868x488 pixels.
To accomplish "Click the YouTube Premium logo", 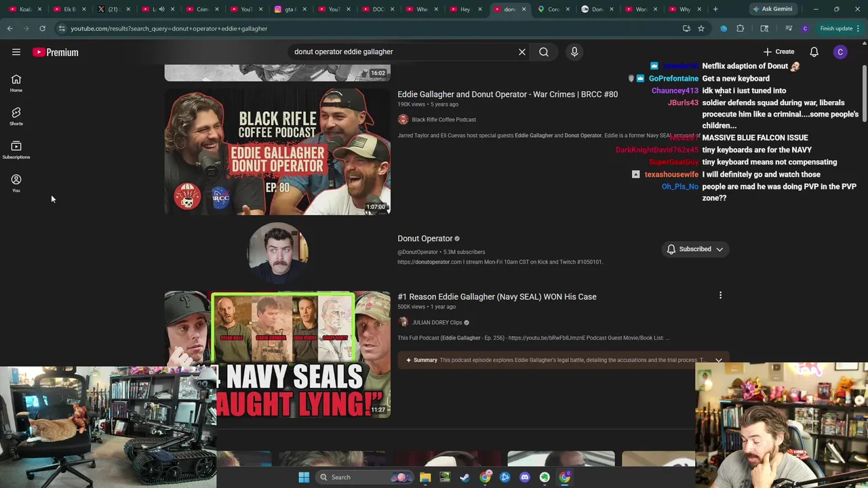I will point(56,52).
